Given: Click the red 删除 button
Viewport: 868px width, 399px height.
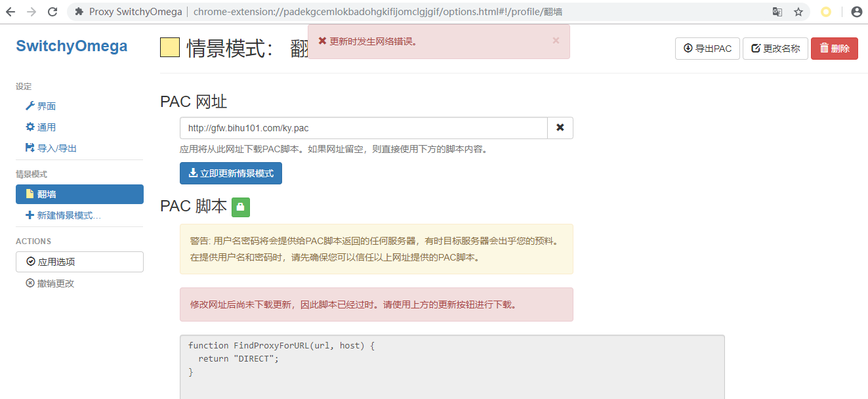Looking at the screenshot, I should point(835,49).
